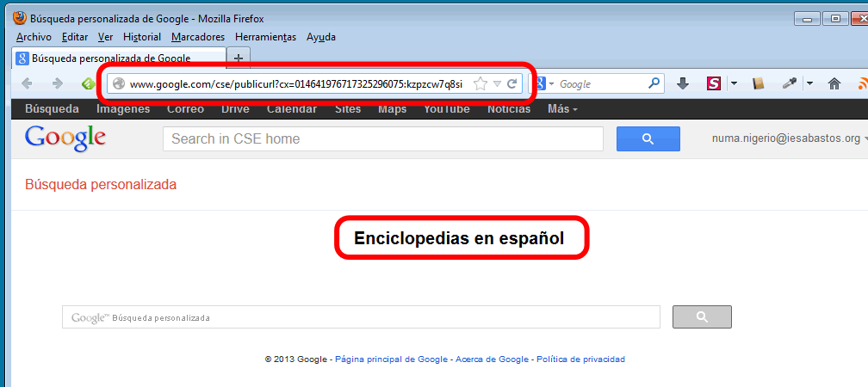Go back with the browser back arrow
868x387 pixels.
tap(27, 83)
